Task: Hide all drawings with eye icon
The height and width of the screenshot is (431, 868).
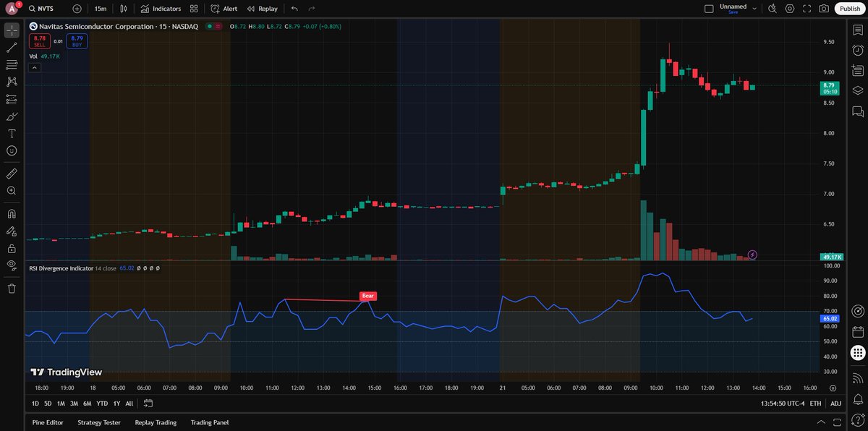Action: click(x=12, y=265)
